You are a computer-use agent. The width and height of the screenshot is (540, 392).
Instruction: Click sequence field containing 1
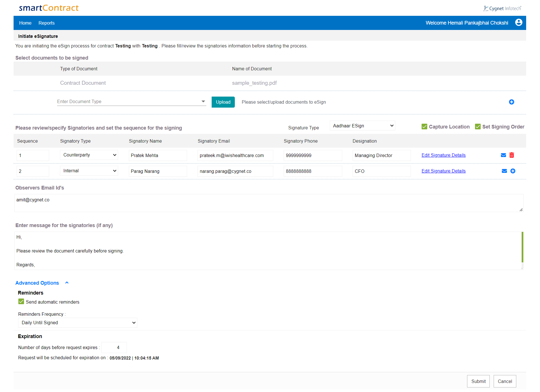pyautogui.click(x=33, y=155)
